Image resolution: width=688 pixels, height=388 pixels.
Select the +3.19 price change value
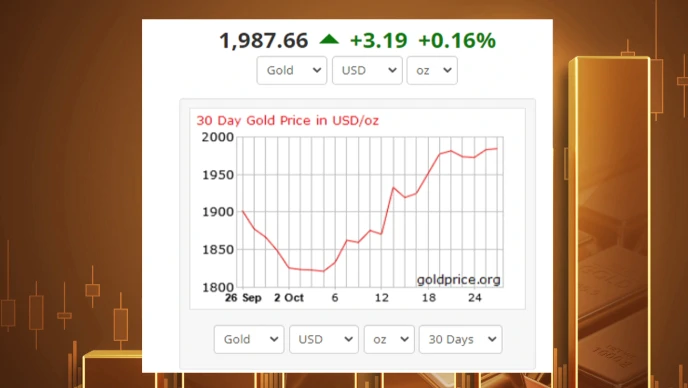click(379, 41)
